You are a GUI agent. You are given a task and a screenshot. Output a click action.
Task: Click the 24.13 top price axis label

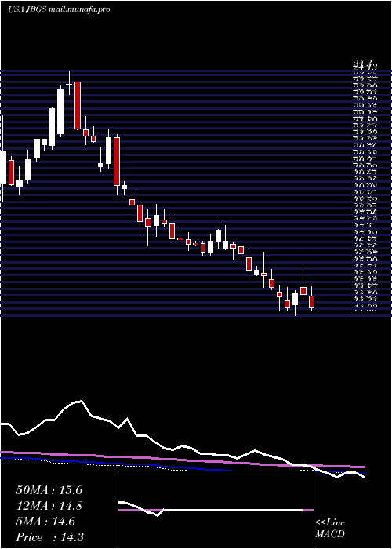(365, 65)
